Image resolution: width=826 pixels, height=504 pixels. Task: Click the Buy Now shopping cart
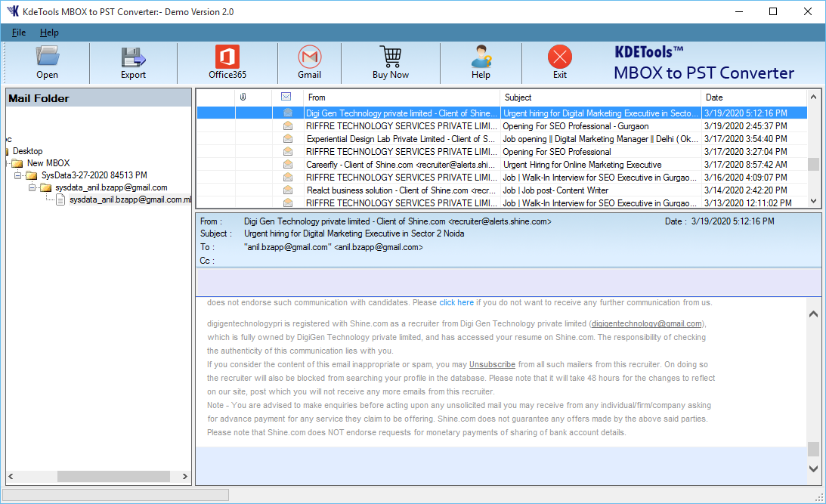tap(391, 57)
